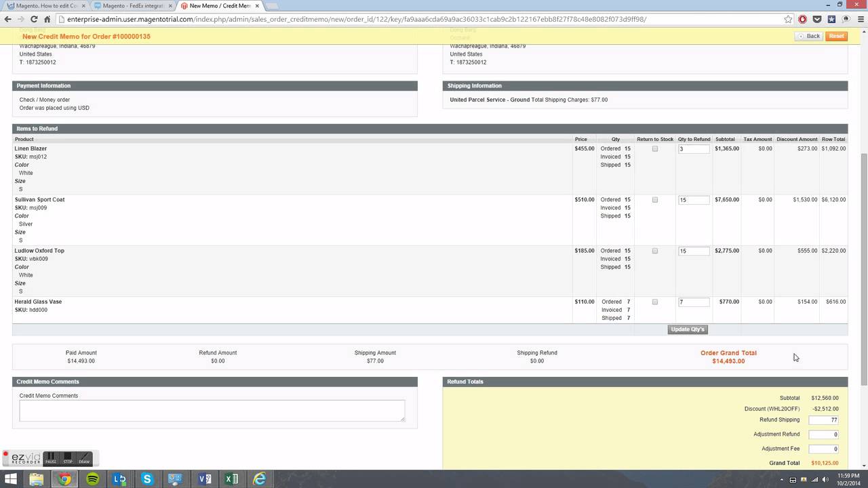
Task: Click the Linen Blazer Qty to Refund field
Action: [x=693, y=148]
